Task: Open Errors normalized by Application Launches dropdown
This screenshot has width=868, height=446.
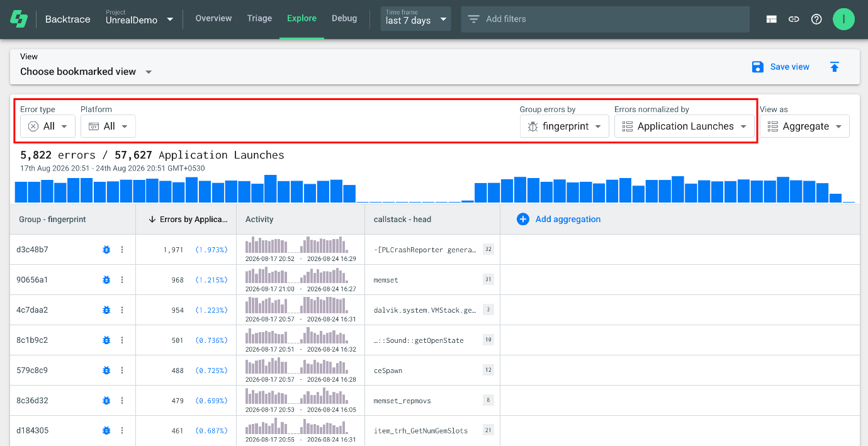Action: [684, 126]
